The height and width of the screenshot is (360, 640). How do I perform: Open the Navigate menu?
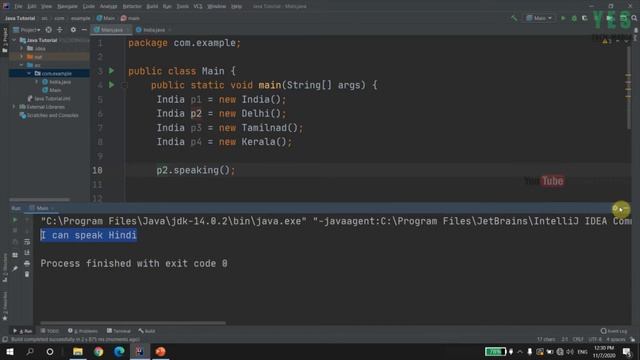point(67,6)
